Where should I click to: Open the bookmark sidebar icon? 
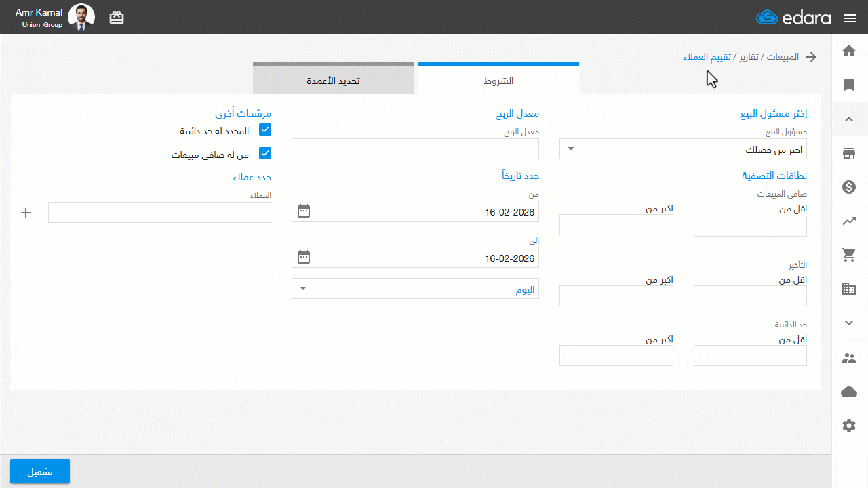click(849, 85)
